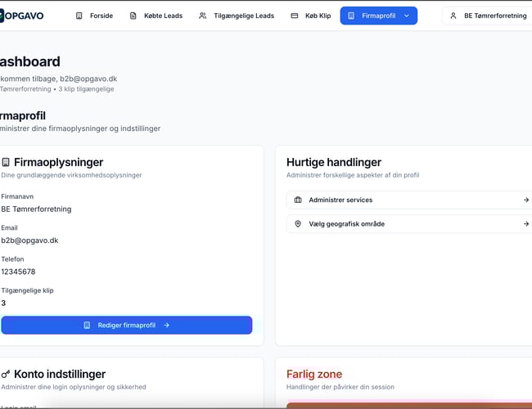The width and height of the screenshot is (532, 409).
Task: Click the map pin icon for geografisk område
Action: [x=298, y=224]
